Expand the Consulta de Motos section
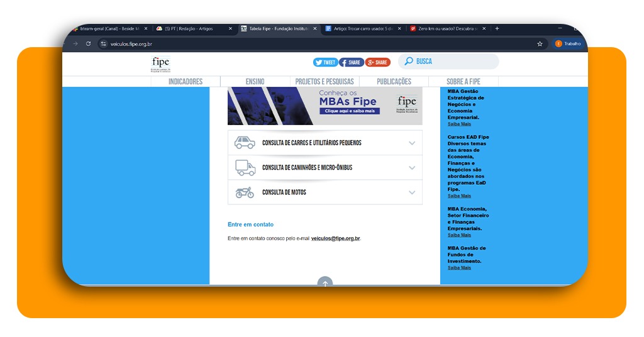The height and width of the screenshot is (337, 644). (412, 192)
